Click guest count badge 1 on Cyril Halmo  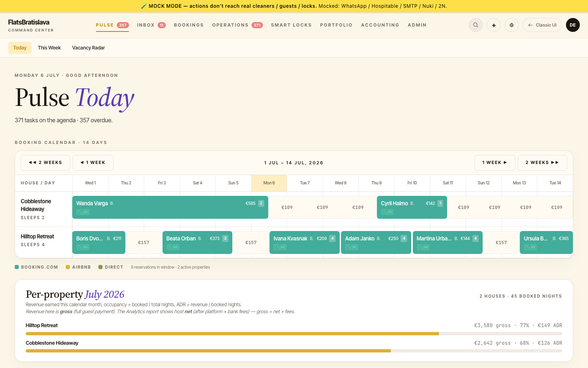[x=440, y=203]
